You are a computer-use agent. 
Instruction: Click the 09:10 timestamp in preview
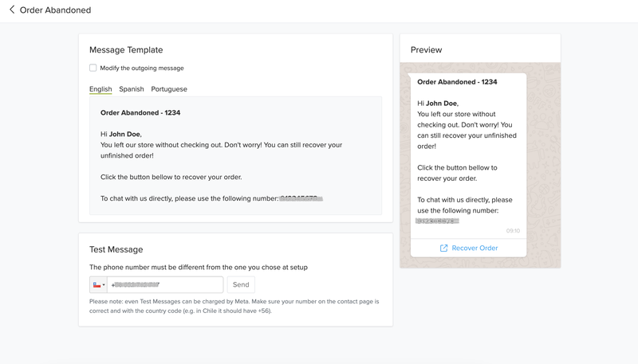(x=513, y=231)
